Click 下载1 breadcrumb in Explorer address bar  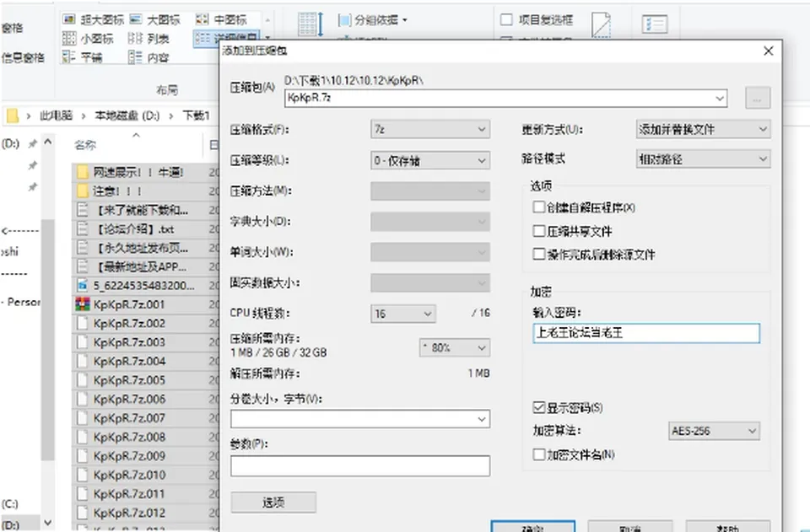[x=196, y=116]
